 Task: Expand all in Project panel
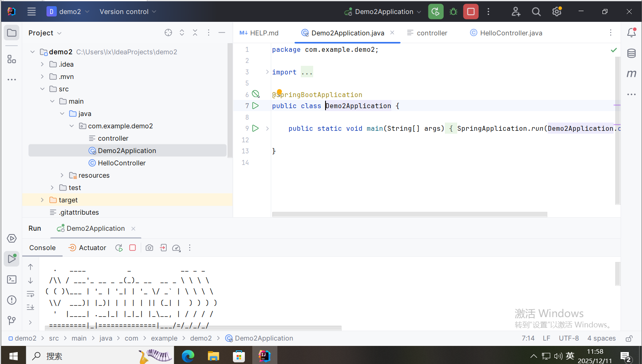182,32
